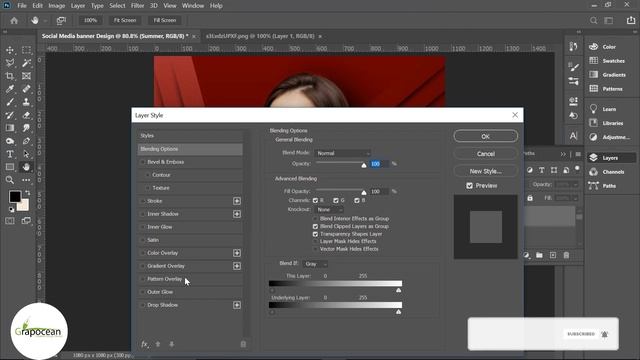This screenshot has height=360, width=640.
Task: Click the Fill Screen button
Action: [164, 20]
